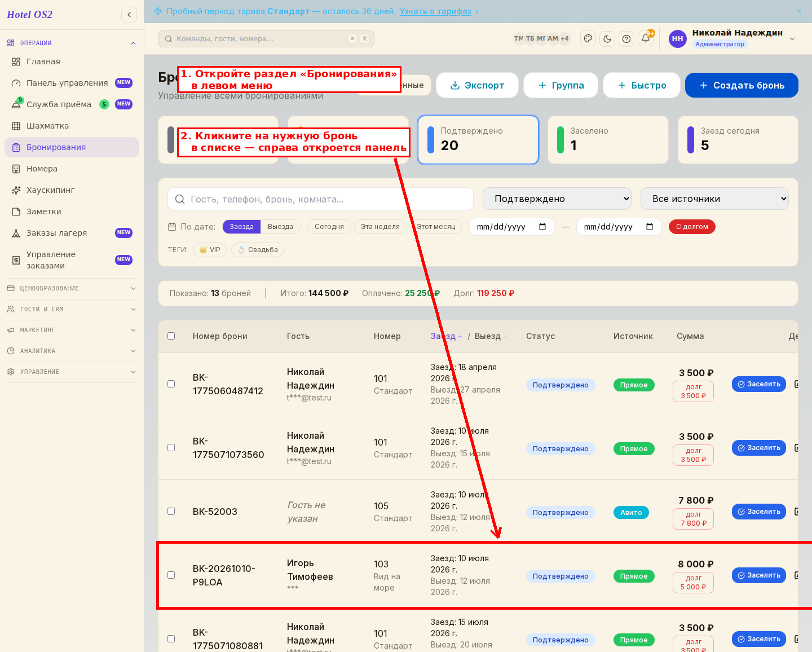
Task: Select the Заселено stats card
Action: click(608, 140)
